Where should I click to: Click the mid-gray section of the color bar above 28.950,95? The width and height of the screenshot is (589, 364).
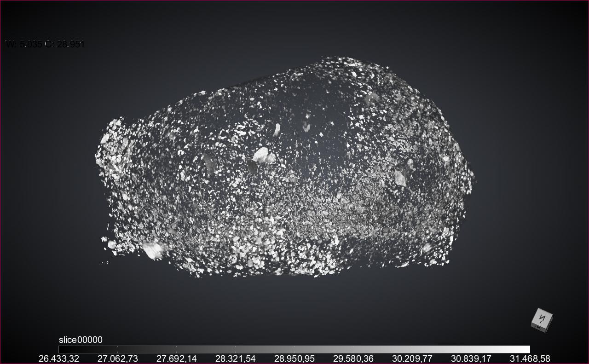tap(294, 349)
